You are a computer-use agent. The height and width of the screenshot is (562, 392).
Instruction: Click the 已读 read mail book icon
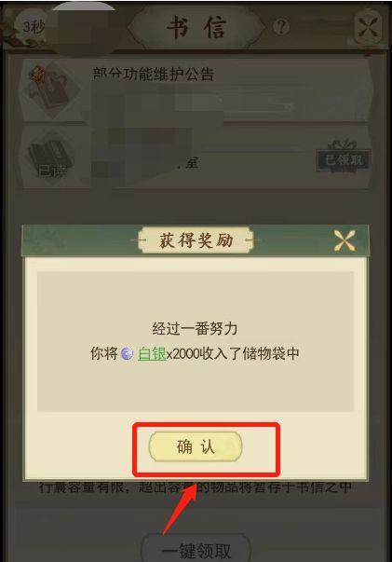(50, 158)
